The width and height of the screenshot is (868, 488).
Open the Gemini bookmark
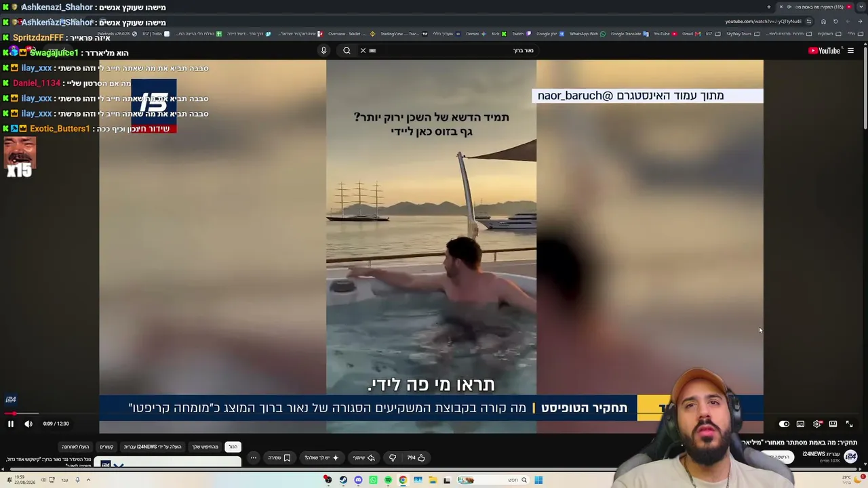475,34
